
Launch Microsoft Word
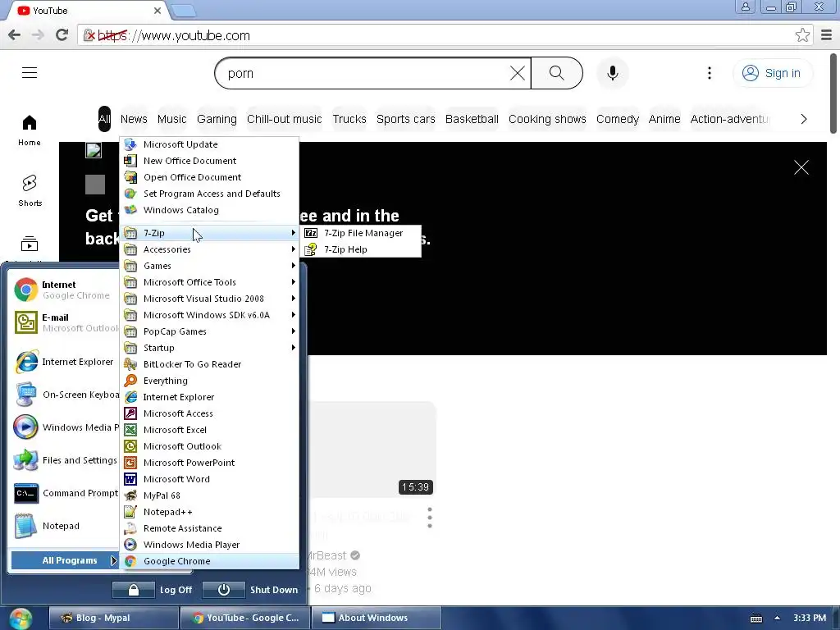click(x=209, y=479)
